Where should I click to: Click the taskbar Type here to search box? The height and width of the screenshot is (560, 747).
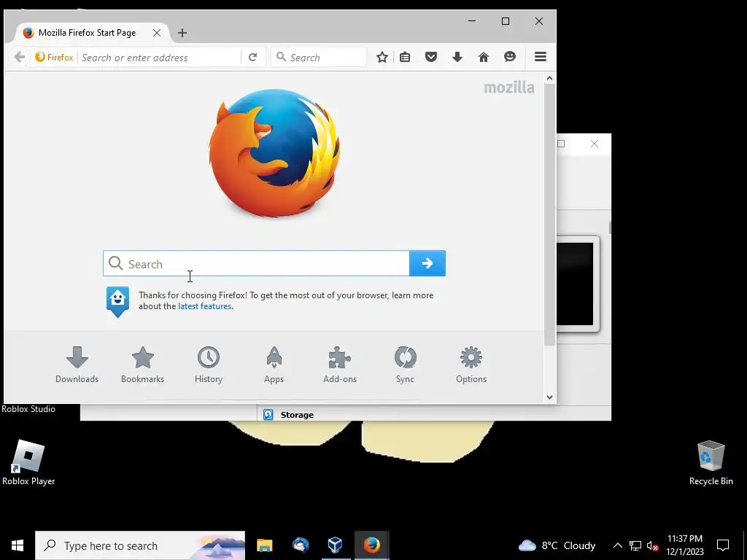(140, 545)
